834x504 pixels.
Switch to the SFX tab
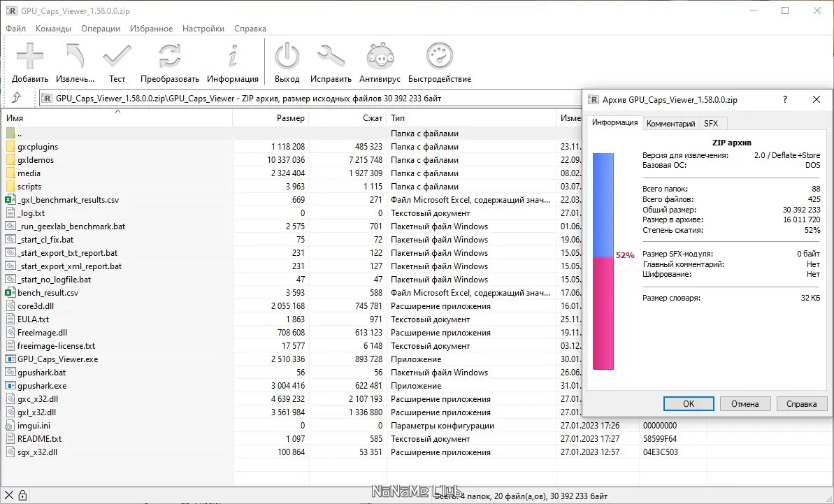[x=712, y=123]
